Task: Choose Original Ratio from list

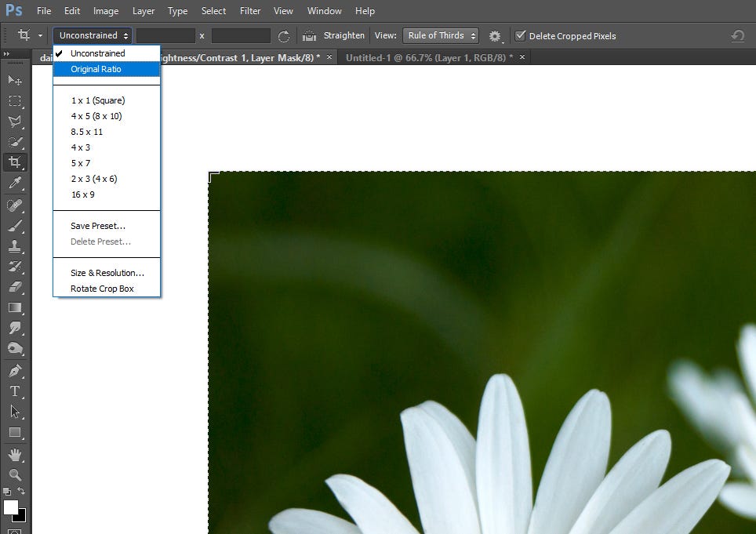Action: click(x=107, y=69)
